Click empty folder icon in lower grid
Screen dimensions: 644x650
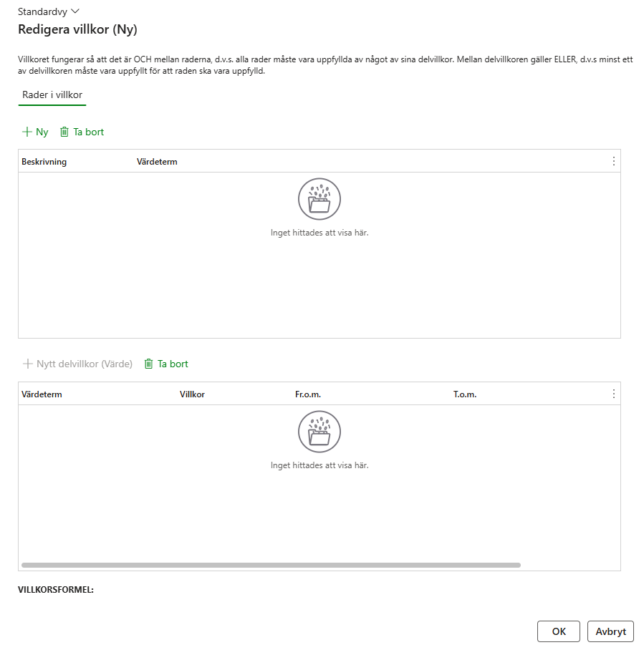319,432
